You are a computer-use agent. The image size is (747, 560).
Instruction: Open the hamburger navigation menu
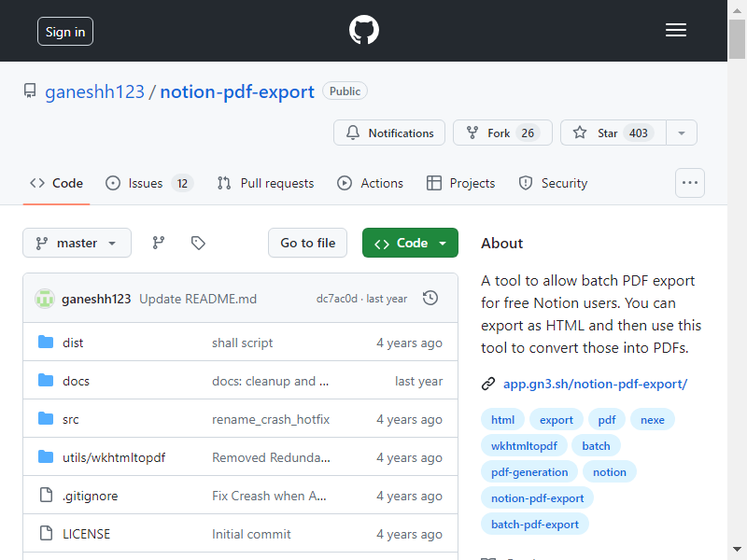click(x=675, y=30)
